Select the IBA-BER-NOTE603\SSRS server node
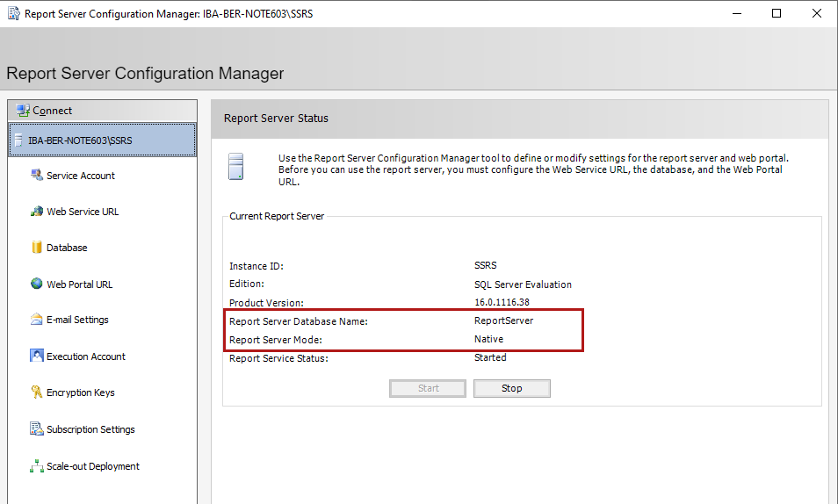This screenshot has width=838, height=504. 103,140
